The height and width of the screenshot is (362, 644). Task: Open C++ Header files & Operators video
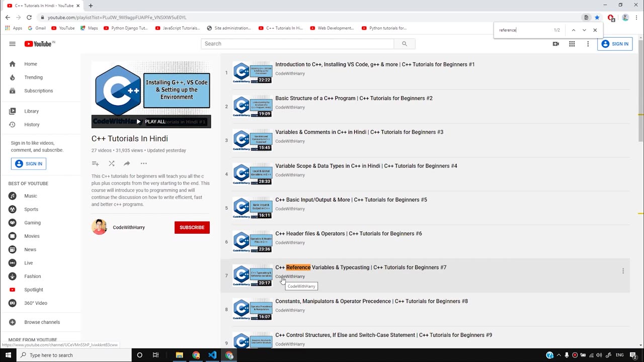[x=349, y=234]
